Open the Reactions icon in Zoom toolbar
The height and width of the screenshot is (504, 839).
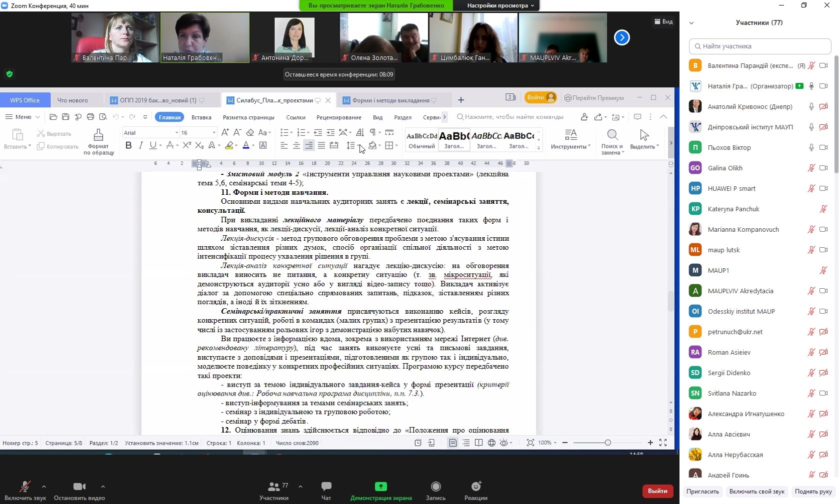[475, 487]
